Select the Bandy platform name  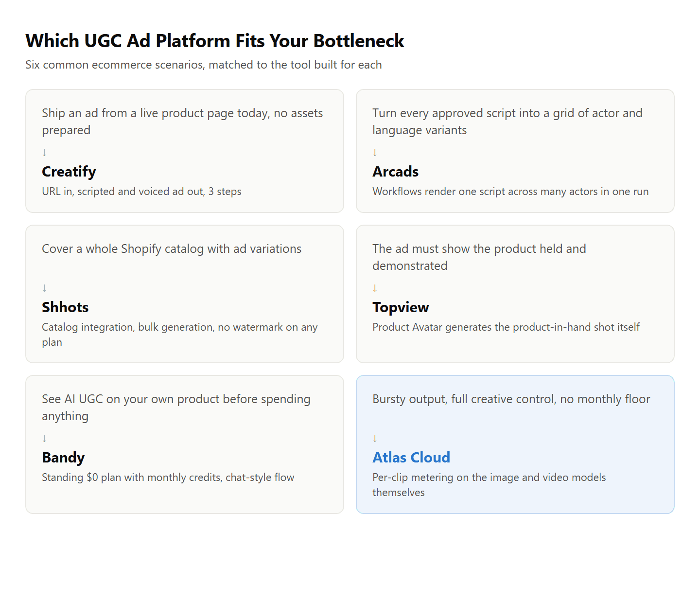(x=63, y=458)
